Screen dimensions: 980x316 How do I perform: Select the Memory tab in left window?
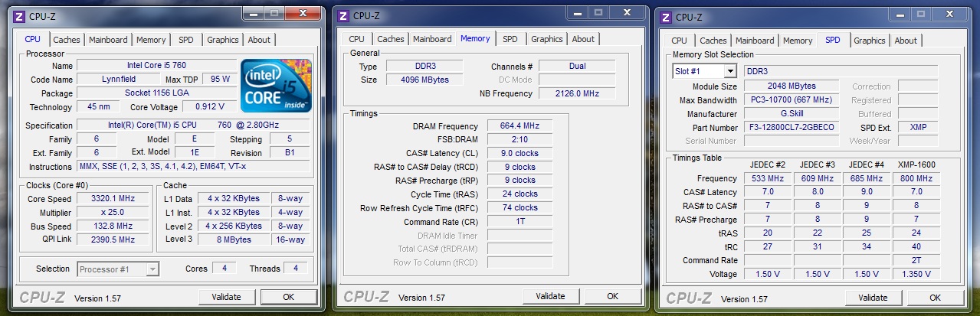(x=151, y=40)
